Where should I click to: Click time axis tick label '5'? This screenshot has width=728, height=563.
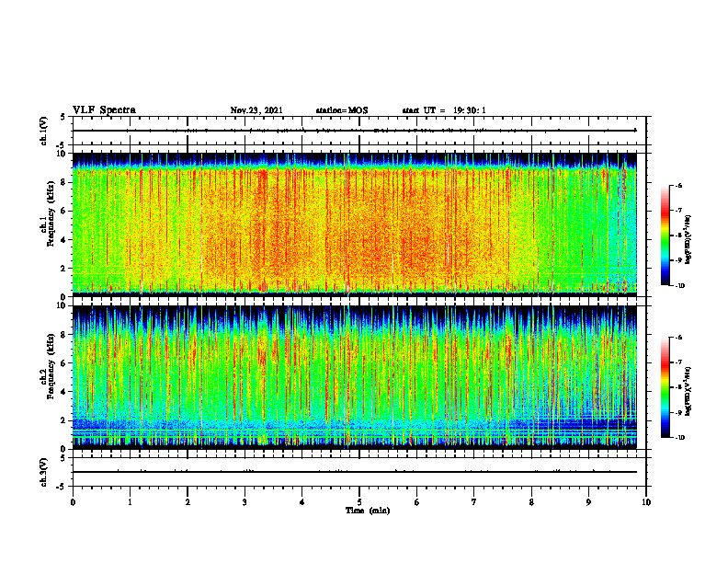click(x=359, y=502)
